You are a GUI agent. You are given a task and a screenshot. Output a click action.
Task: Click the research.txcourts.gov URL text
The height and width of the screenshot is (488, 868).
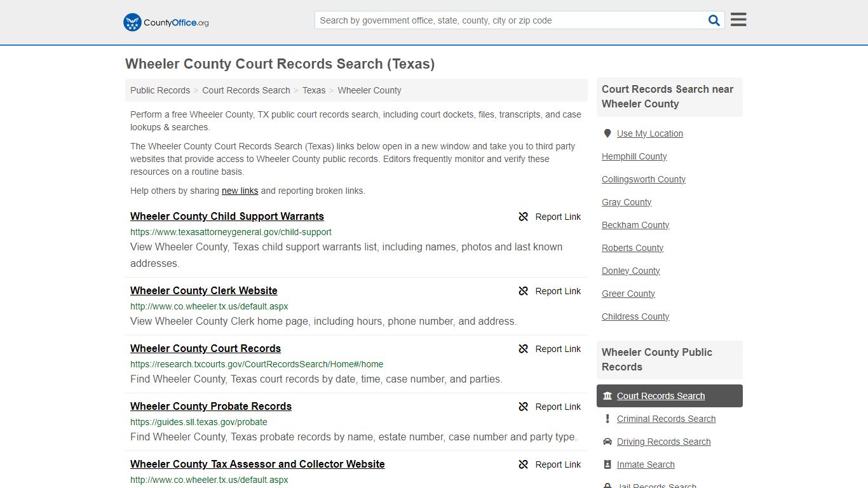point(257,364)
